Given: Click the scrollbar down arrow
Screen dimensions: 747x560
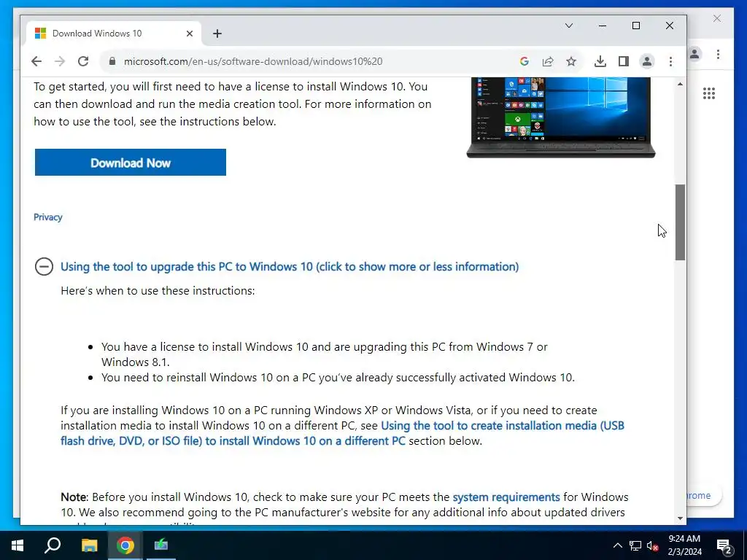Looking at the screenshot, I should [x=680, y=518].
